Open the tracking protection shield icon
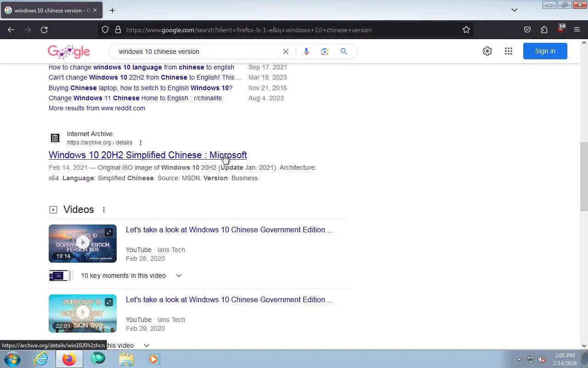This screenshot has width=588, height=368. [105, 30]
